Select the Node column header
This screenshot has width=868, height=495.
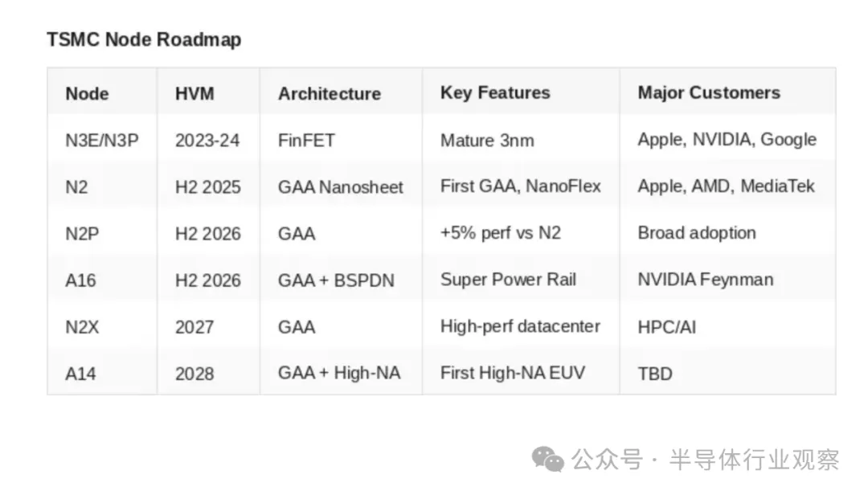87,93
